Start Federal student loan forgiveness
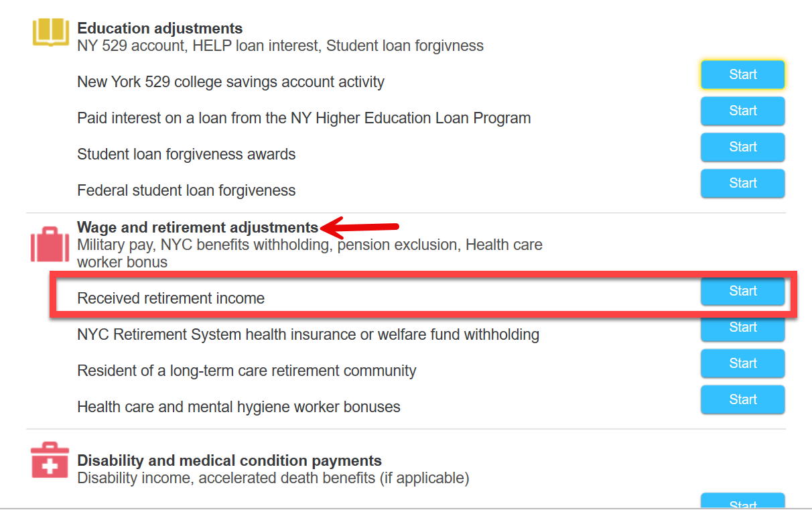The image size is (812, 510). (742, 183)
